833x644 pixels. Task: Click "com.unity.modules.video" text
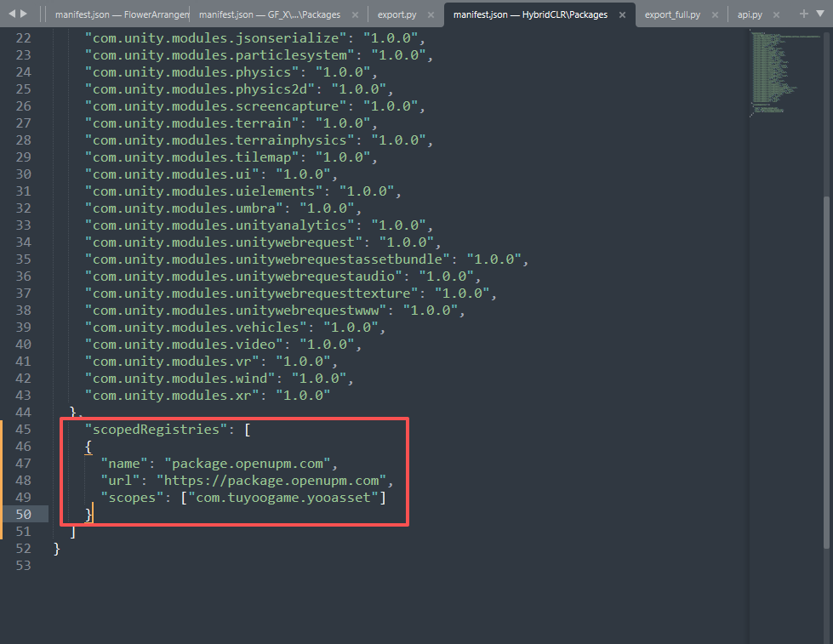(x=184, y=345)
